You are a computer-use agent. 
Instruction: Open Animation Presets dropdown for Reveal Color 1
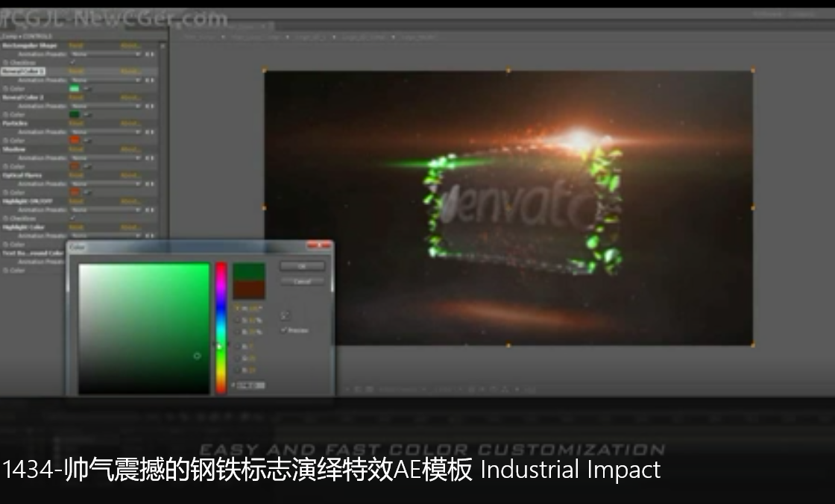coord(106,80)
